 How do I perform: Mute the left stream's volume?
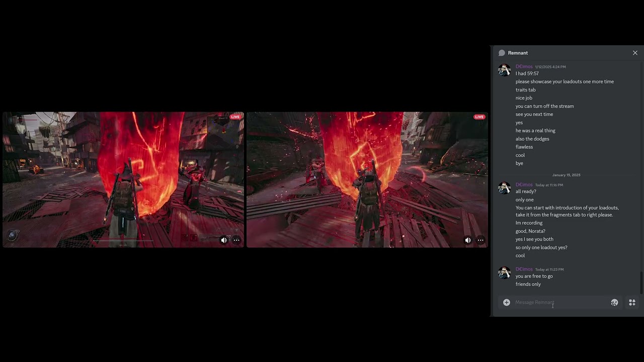pos(224,240)
